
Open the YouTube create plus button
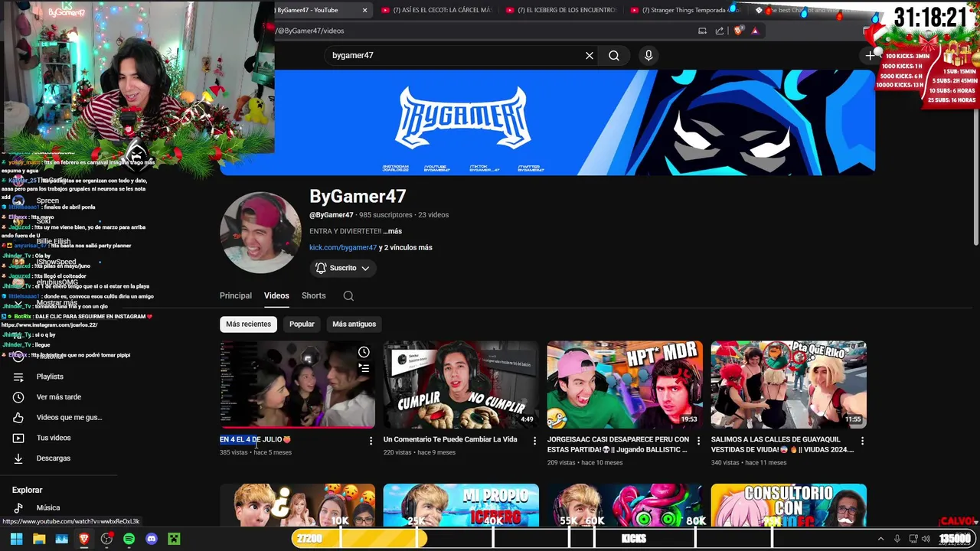(870, 55)
